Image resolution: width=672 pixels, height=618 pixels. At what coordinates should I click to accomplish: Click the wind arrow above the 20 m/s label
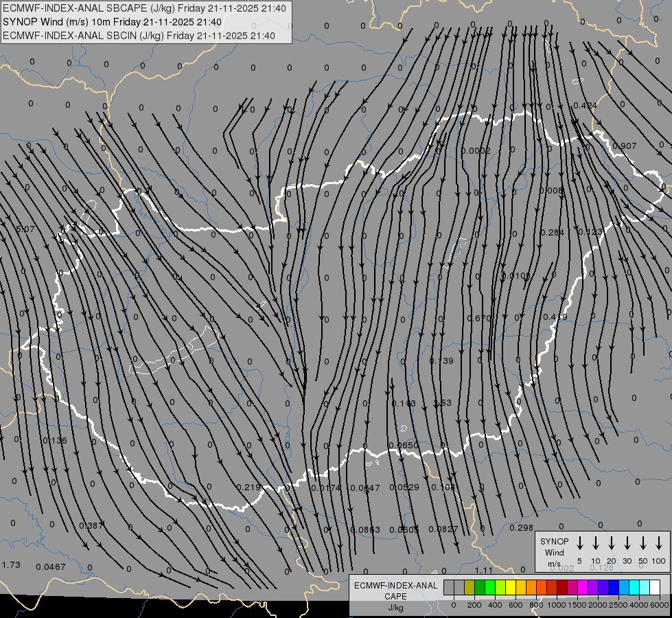[x=612, y=543]
